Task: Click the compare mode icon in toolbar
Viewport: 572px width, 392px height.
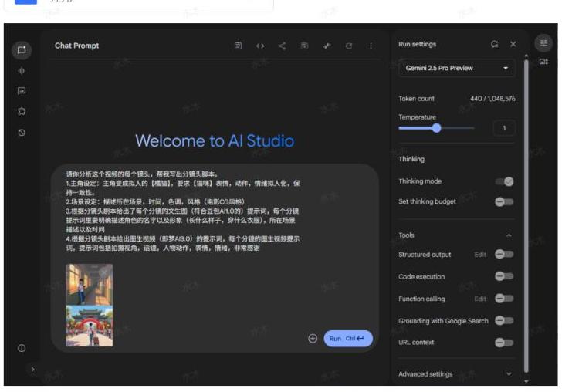Action: click(327, 46)
